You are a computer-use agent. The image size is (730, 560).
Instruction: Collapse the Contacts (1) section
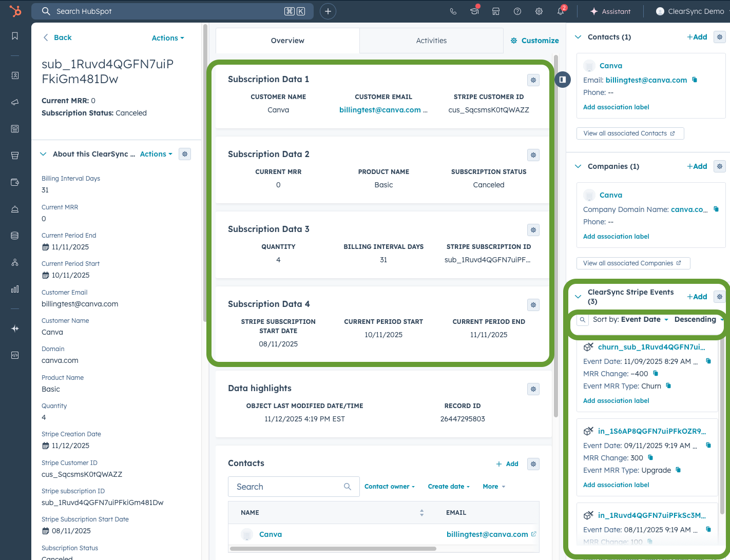(x=578, y=37)
